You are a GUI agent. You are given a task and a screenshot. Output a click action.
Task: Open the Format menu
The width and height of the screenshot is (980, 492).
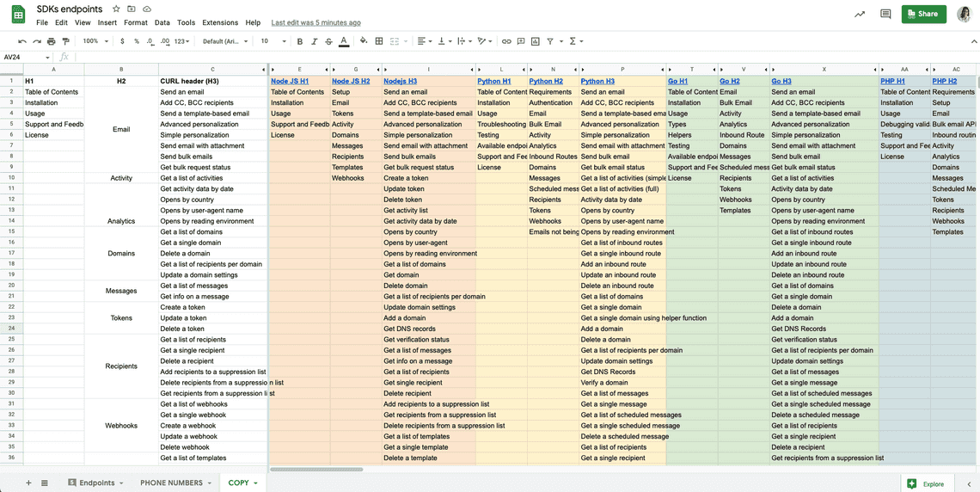pyautogui.click(x=136, y=22)
